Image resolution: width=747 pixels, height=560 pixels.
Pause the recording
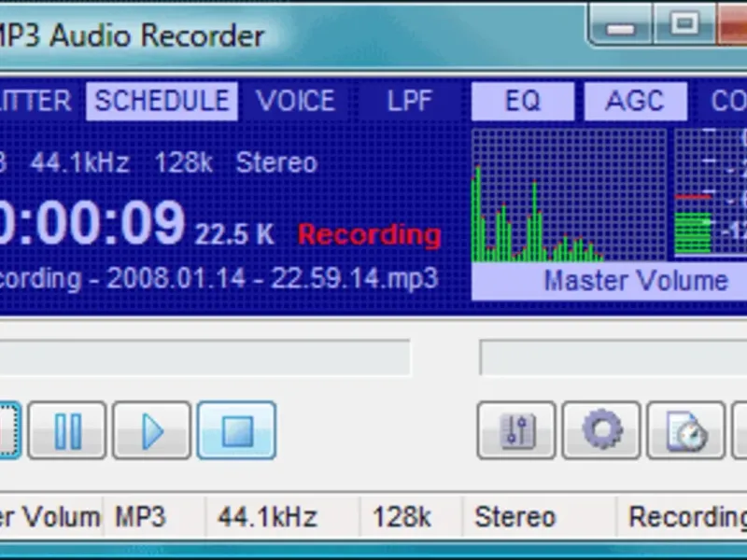[67, 430]
